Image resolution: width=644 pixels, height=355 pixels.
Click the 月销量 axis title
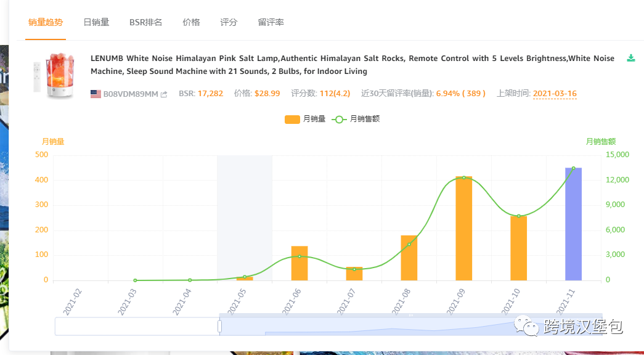tap(53, 142)
